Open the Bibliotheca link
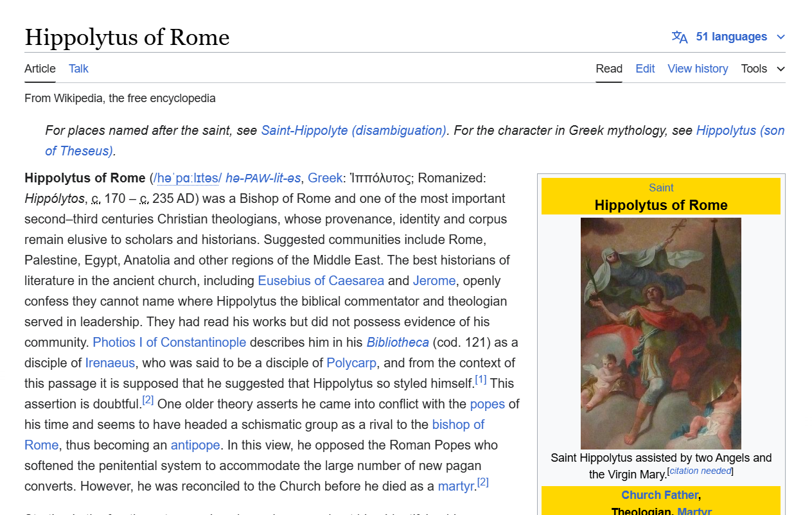Viewport: 812px width, 515px height. (398, 342)
